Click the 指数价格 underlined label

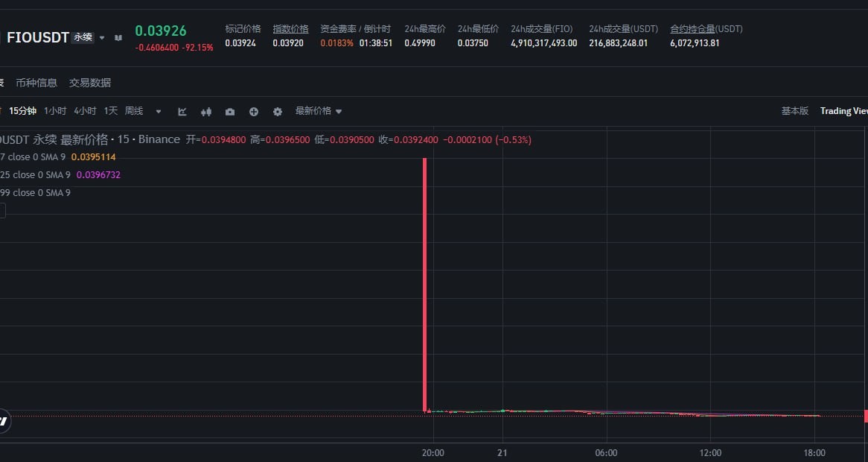290,29
